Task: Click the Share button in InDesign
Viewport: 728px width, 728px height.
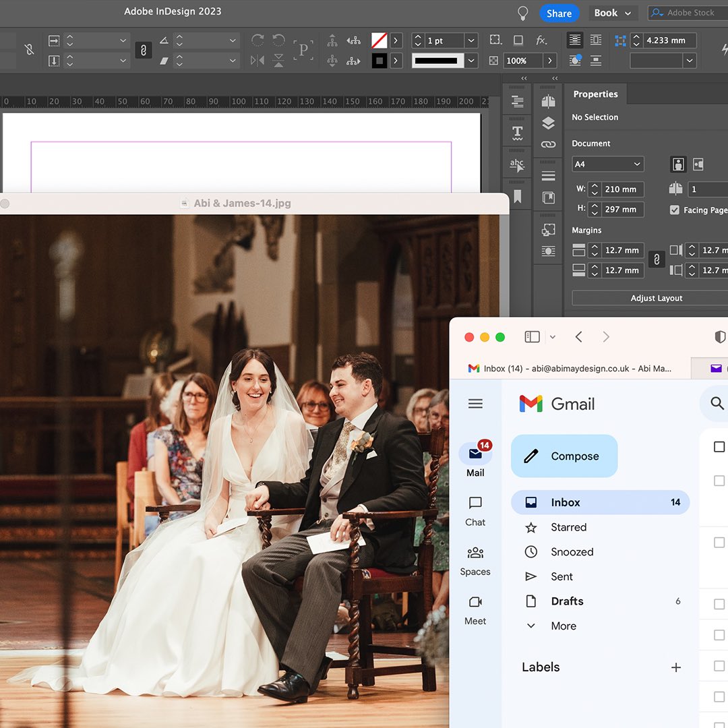Action: click(x=559, y=13)
